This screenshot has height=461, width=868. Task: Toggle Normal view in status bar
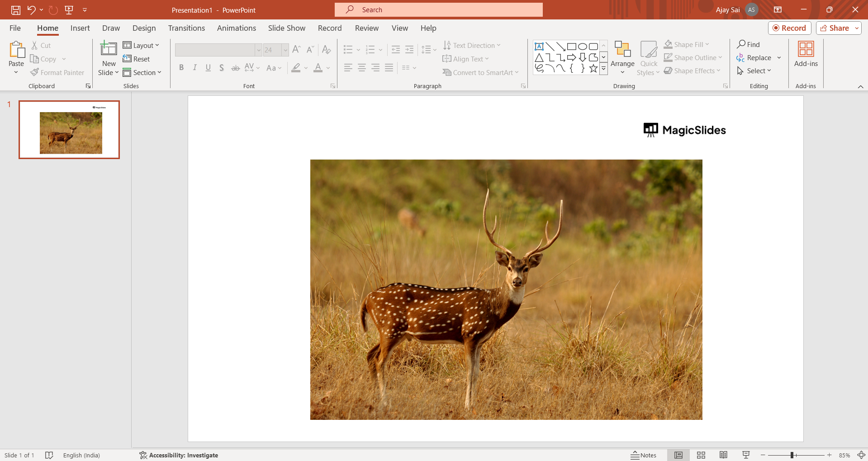pos(678,455)
